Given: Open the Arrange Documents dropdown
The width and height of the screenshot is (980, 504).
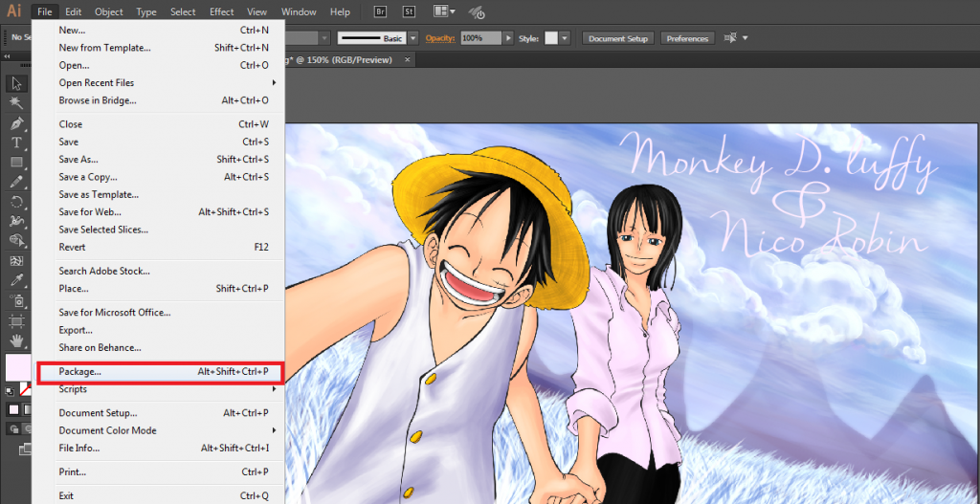Looking at the screenshot, I should coord(444,11).
